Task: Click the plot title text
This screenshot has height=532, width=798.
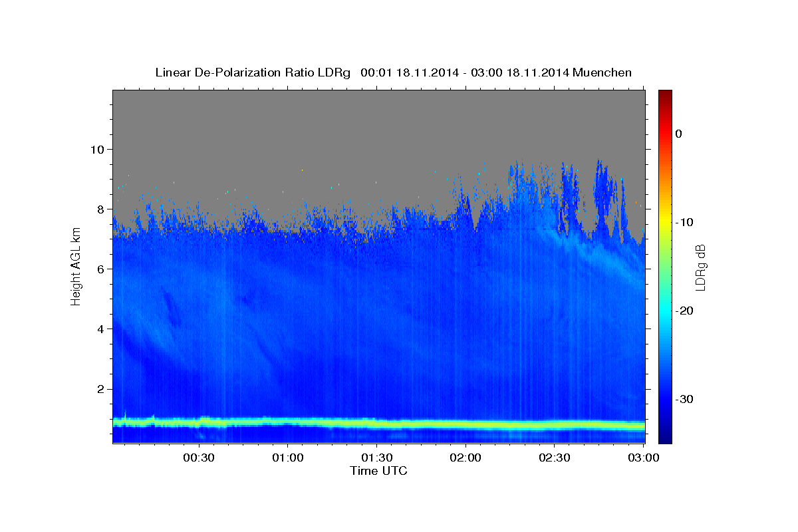Action: [x=394, y=72]
